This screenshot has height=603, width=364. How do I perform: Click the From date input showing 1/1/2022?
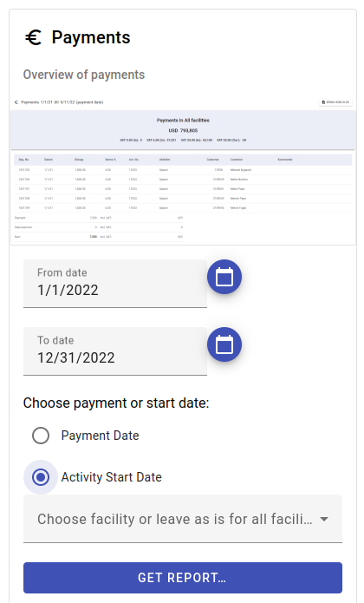(x=115, y=284)
